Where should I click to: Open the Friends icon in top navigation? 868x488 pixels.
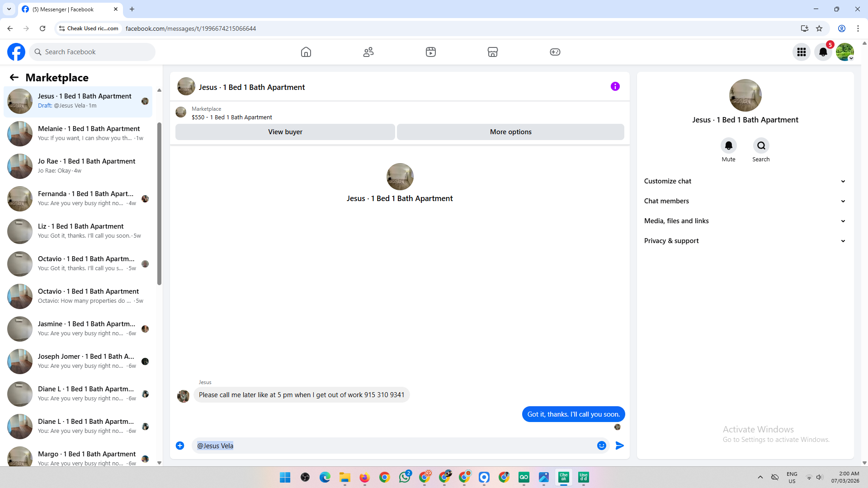368,52
